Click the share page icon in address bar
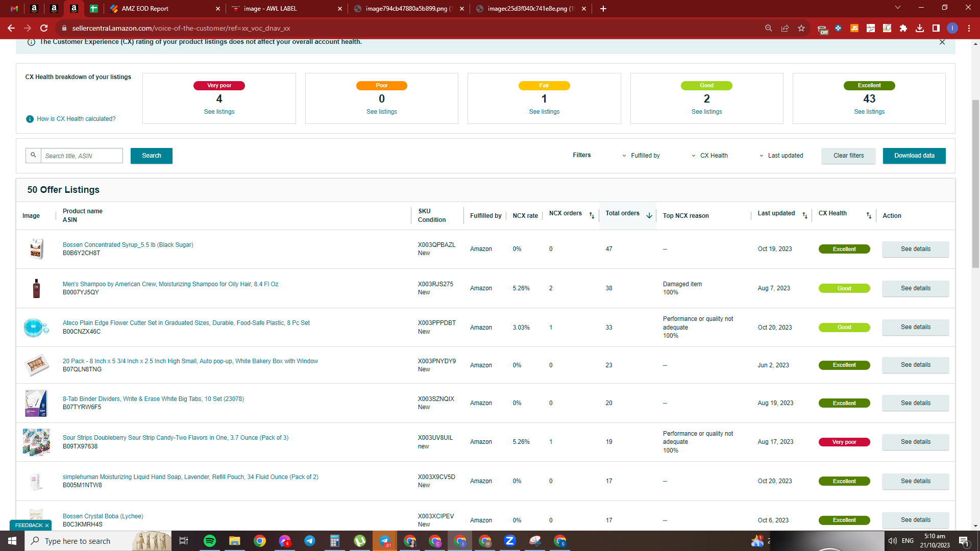The image size is (980, 551). coord(785,28)
